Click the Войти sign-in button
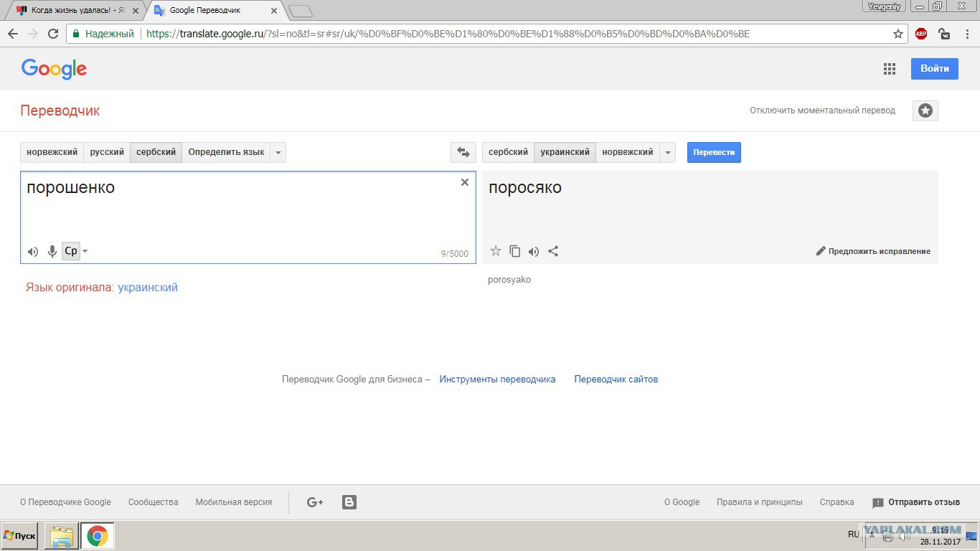Image resolution: width=980 pixels, height=551 pixels. [935, 69]
